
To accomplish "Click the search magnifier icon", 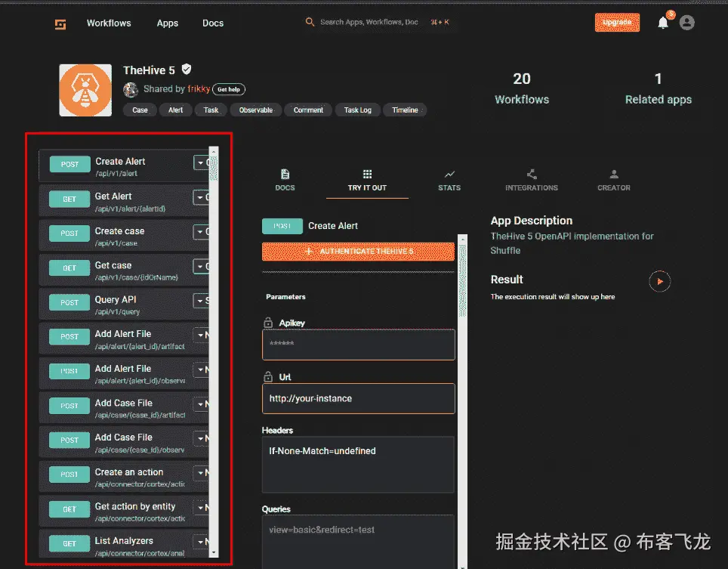I will pos(310,22).
